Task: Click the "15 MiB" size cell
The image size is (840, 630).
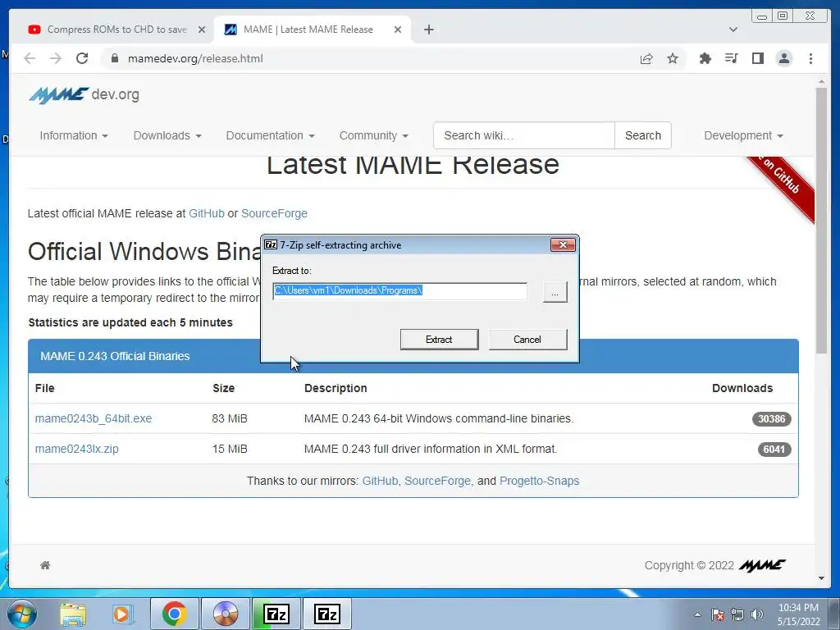Action: (x=230, y=449)
